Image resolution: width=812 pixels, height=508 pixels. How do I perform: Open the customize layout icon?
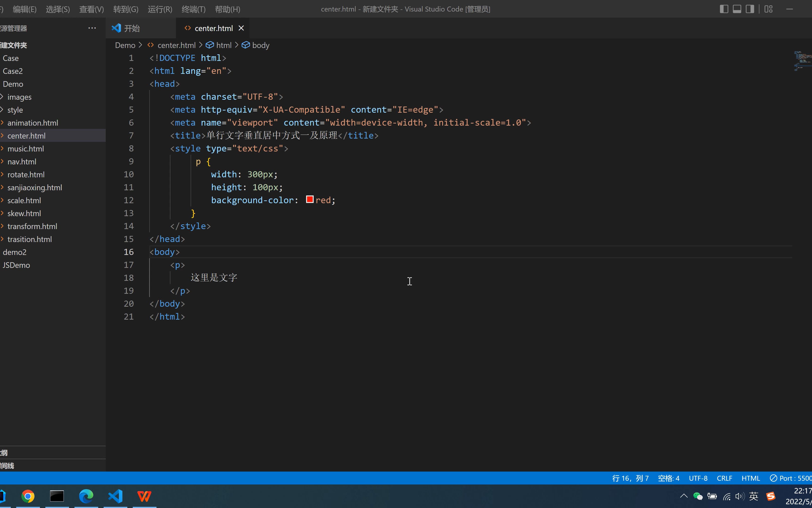tap(768, 9)
